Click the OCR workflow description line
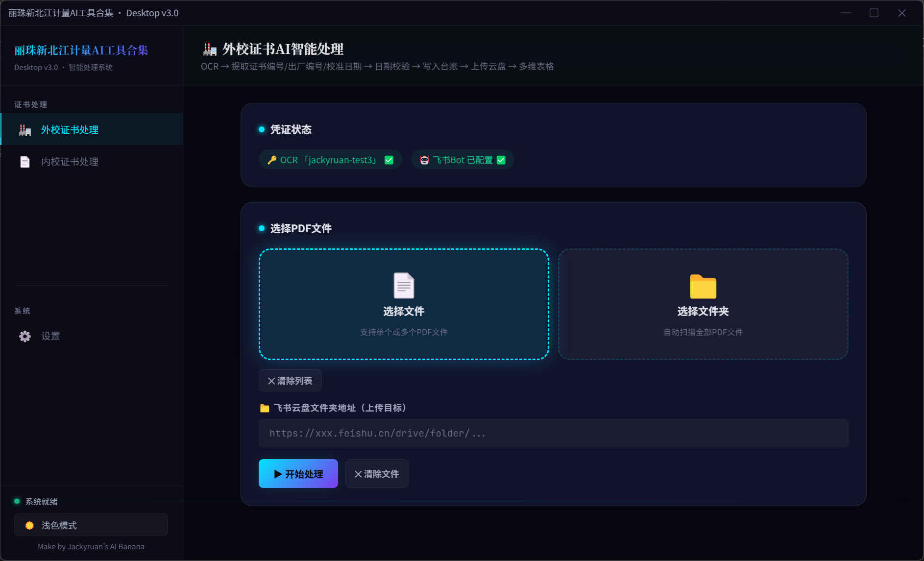This screenshot has width=924, height=561. click(377, 66)
